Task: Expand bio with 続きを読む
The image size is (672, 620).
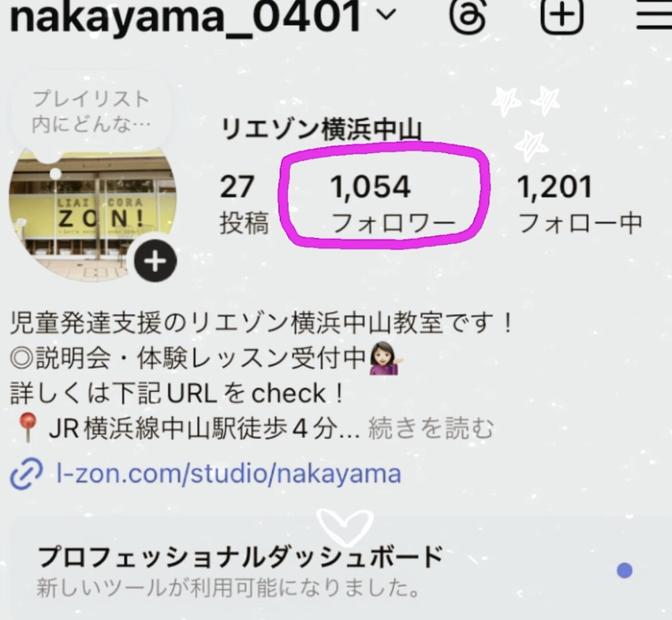Action: click(431, 428)
